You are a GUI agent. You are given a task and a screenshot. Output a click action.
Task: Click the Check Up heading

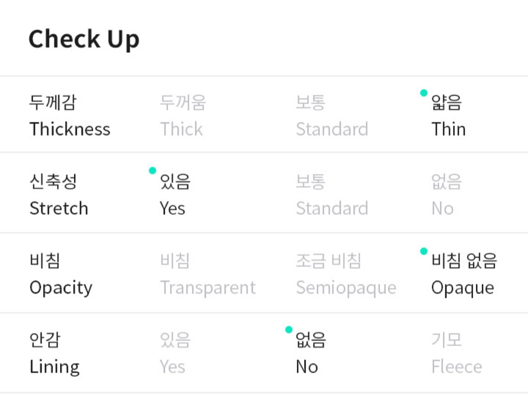(84, 39)
